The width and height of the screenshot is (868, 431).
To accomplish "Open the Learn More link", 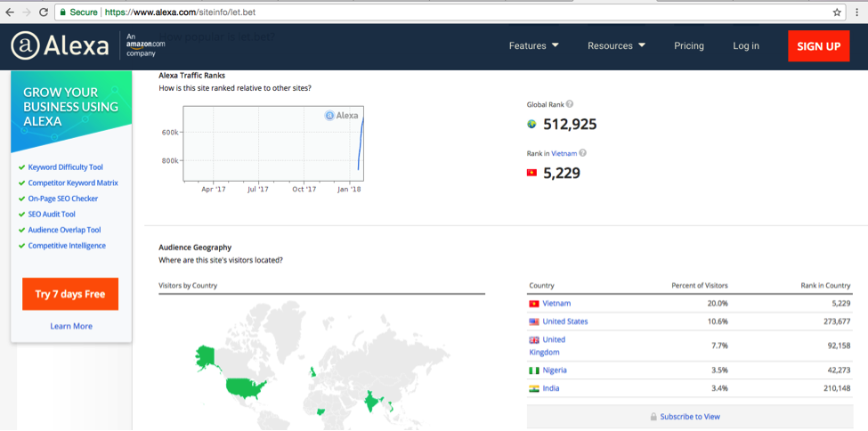I will pyautogui.click(x=71, y=326).
